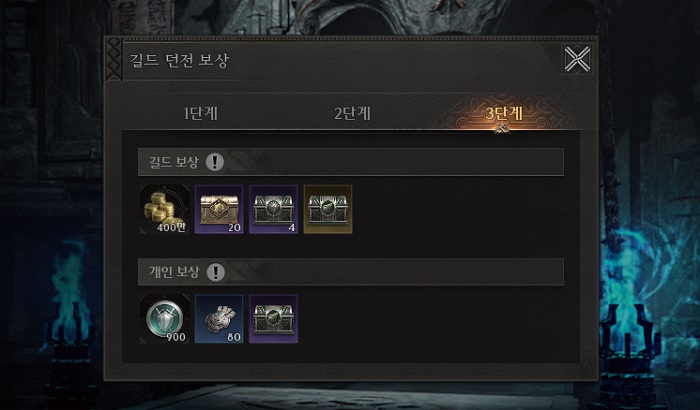Select the shield emblem 900 reward
This screenshot has width=700, height=410.
[x=165, y=319]
